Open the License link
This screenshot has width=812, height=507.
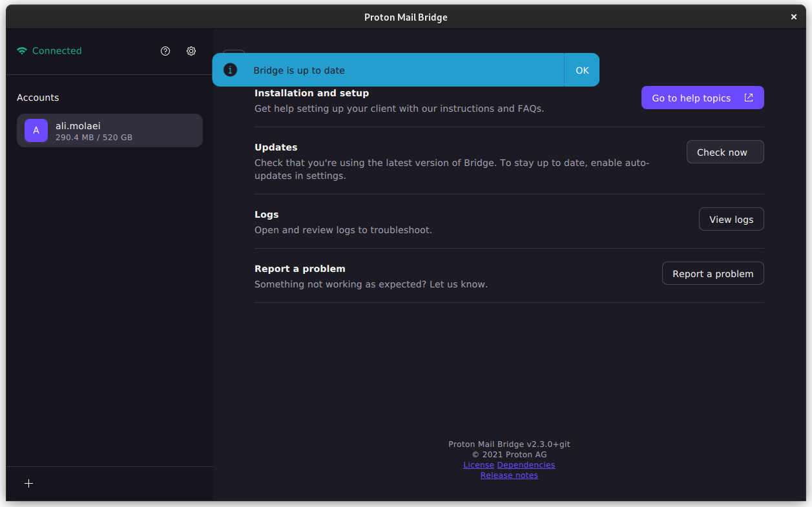(x=479, y=465)
